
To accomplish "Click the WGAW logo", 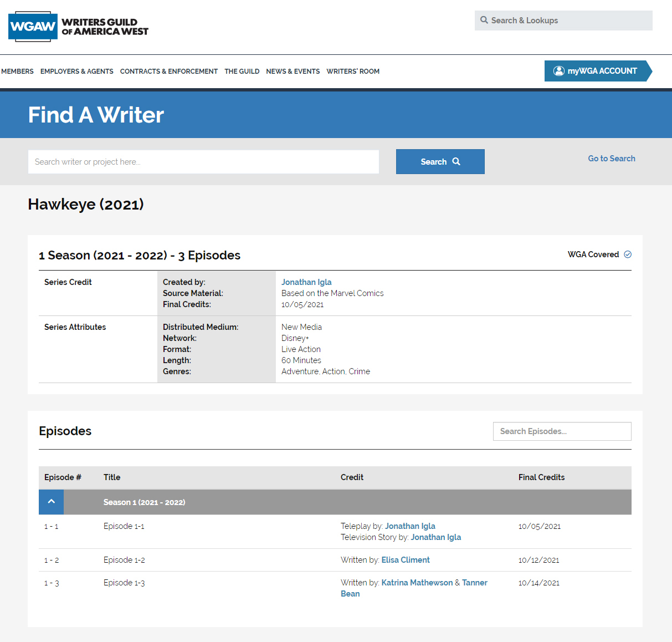I will pyautogui.click(x=79, y=27).
